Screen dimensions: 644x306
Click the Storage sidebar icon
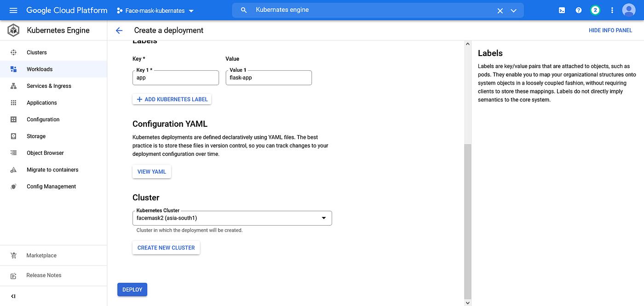pos(13,136)
